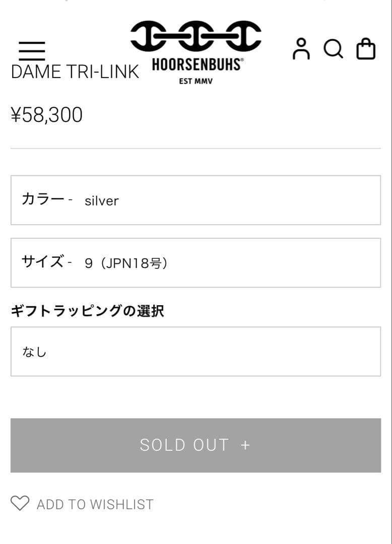Click the 9（JPN18号）size value
Viewport: 392px width, 544px height.
[126, 263]
